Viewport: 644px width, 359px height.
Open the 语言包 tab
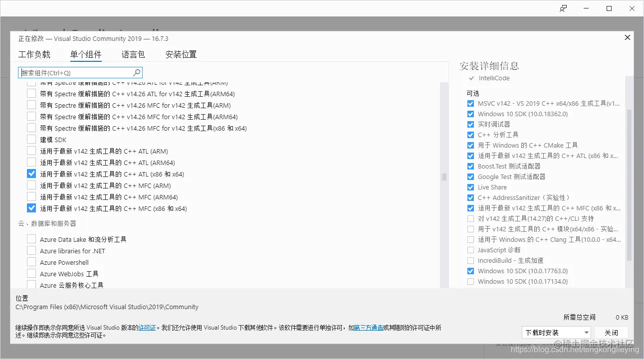tap(133, 54)
